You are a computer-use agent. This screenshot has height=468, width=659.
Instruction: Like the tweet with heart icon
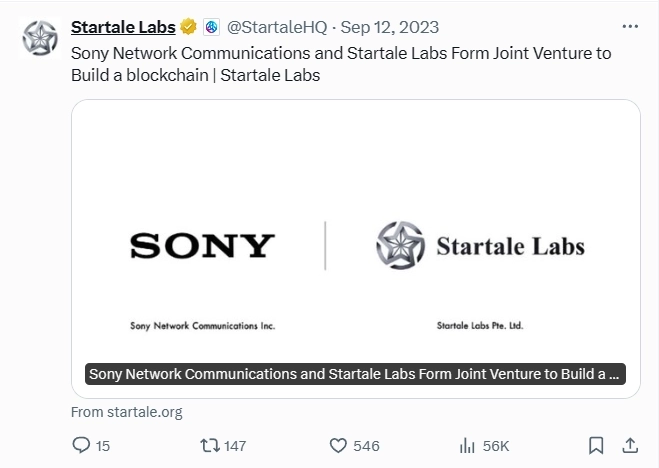[338, 445]
